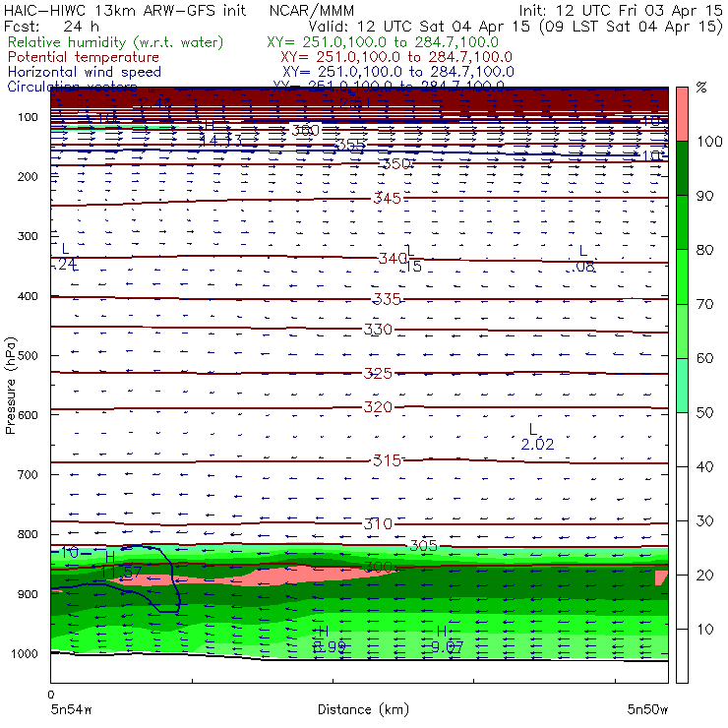Click the 'Distance (km)' axis title
The height and width of the screenshot is (728, 728).
tap(363, 709)
